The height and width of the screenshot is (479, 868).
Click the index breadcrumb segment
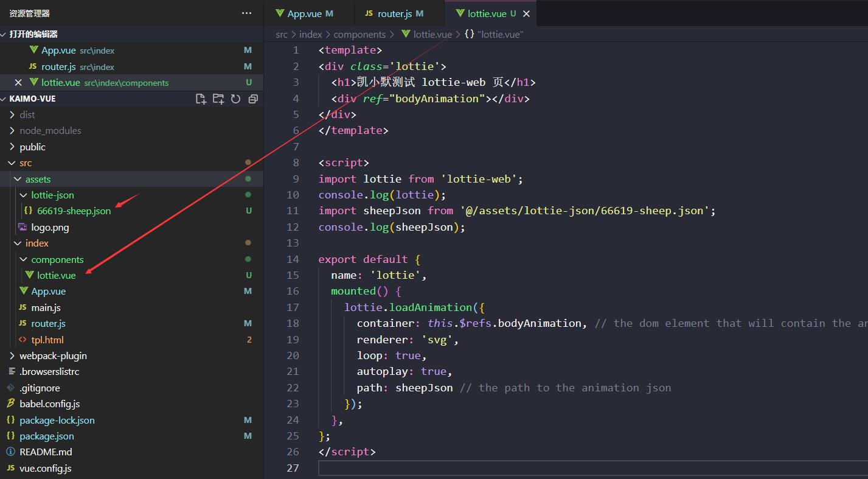click(311, 35)
